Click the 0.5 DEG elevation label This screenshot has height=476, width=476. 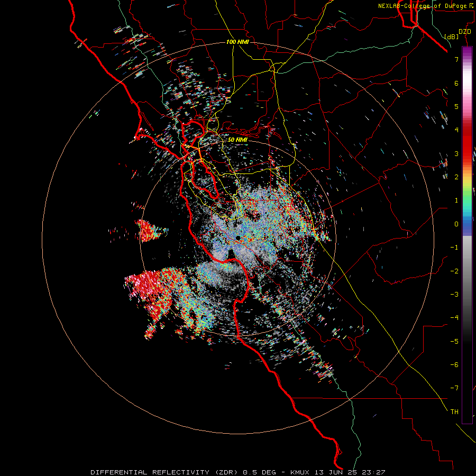[260, 472]
